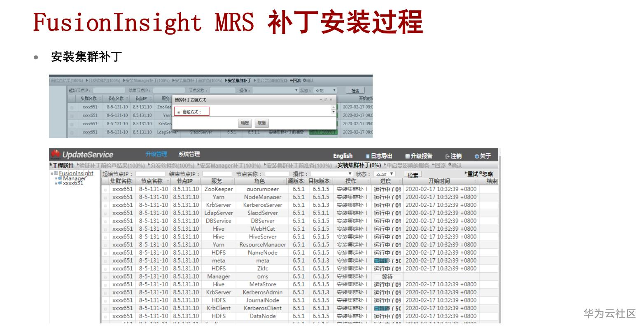Click sort arrows on lower 集群名称 column

coord(133,181)
